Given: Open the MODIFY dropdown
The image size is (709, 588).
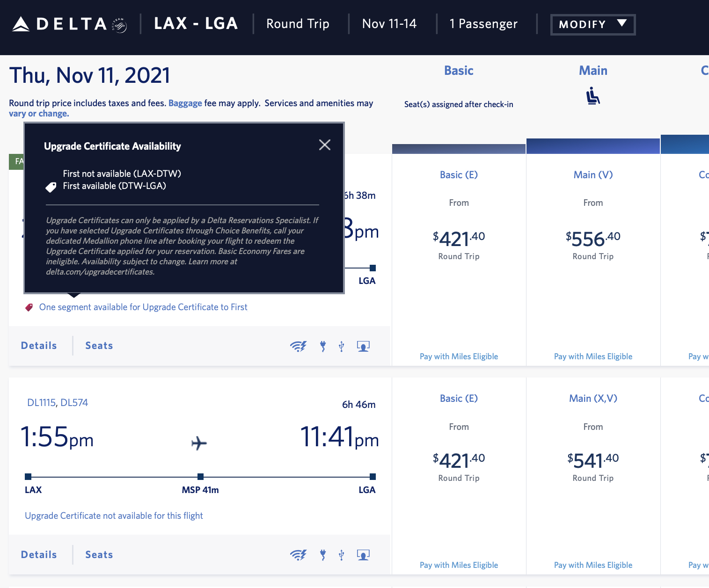Looking at the screenshot, I should pos(592,24).
